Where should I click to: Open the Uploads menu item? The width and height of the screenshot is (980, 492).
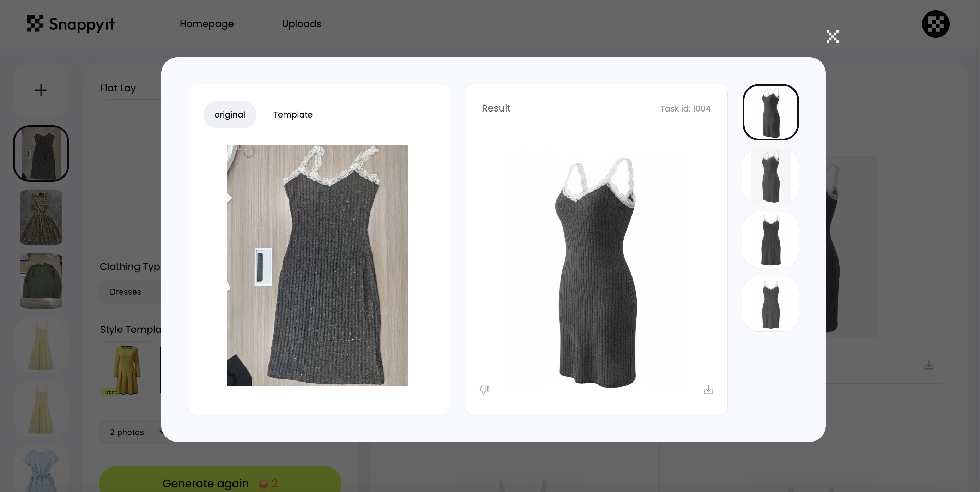[x=301, y=24]
